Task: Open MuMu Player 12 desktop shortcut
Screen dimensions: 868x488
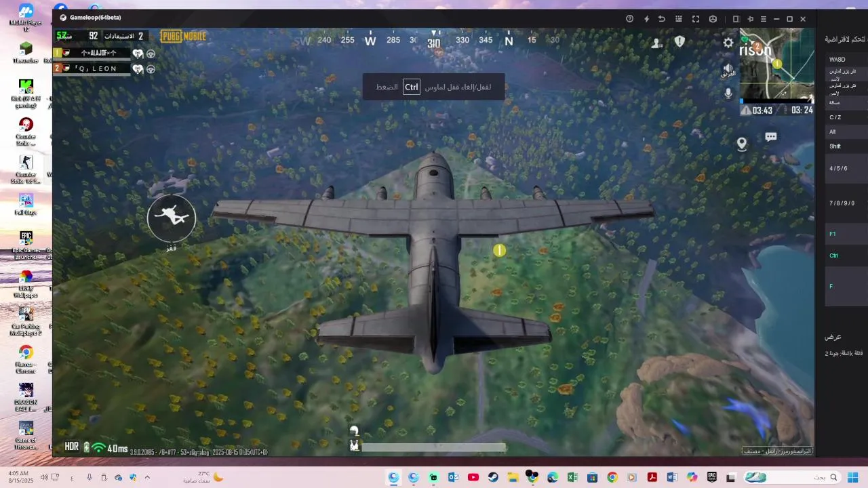Action: pyautogui.click(x=25, y=17)
